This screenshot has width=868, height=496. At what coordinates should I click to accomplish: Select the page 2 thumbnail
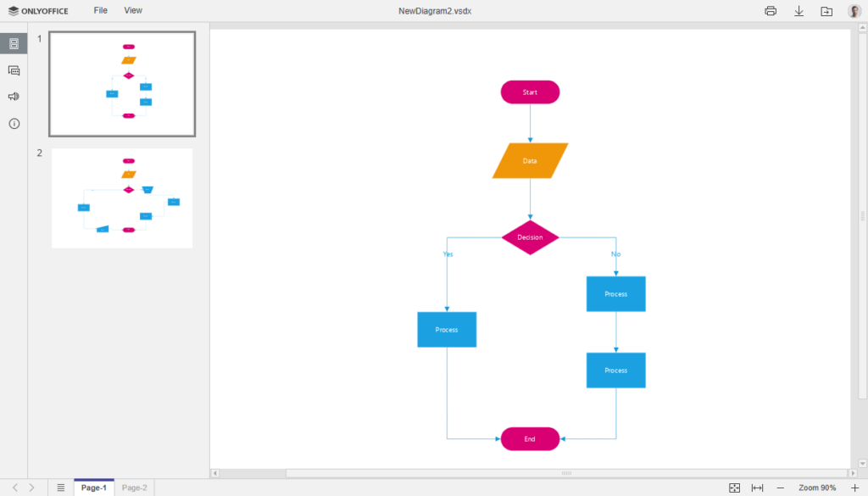(x=122, y=198)
